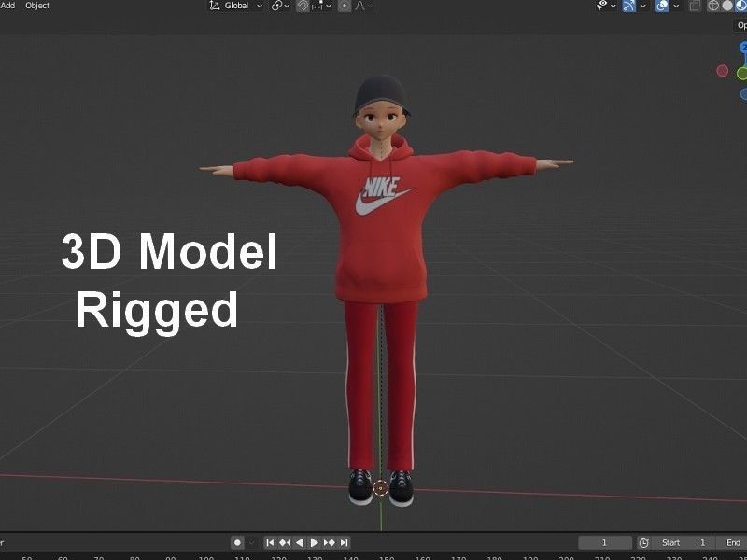Click the End frame button
Viewport: 747px width, 560px height.
(732, 542)
